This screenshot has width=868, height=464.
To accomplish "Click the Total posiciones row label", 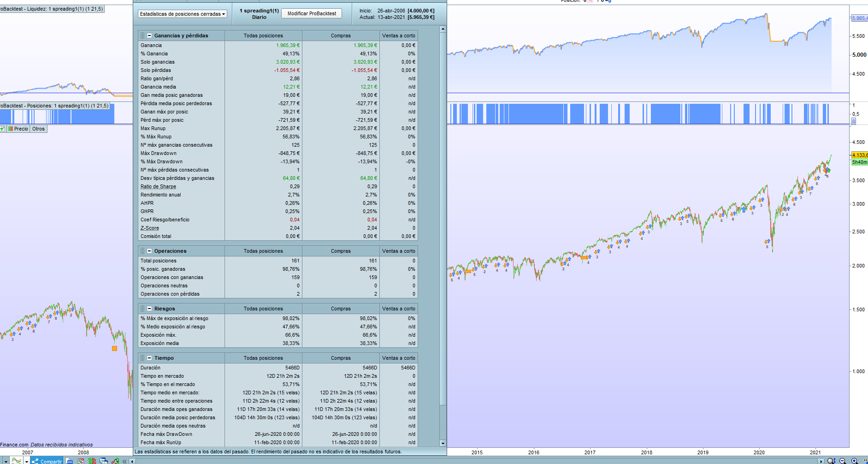I will 159,261.
